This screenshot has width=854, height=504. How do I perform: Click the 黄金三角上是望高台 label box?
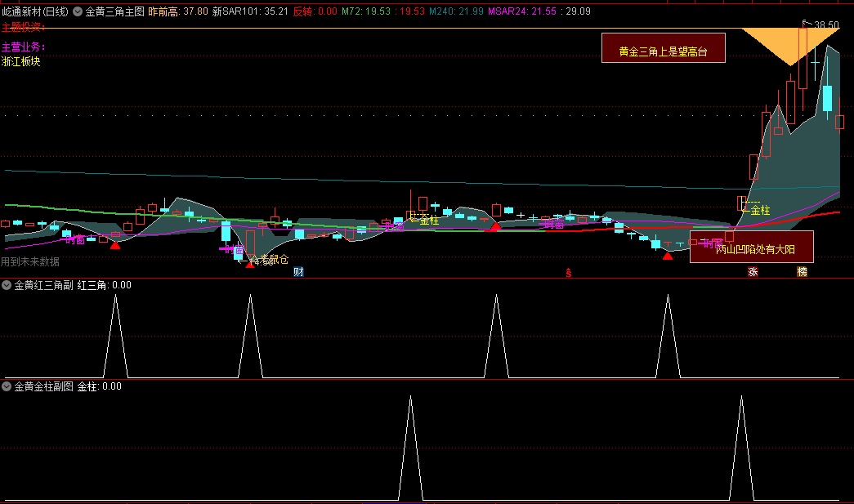pos(663,49)
